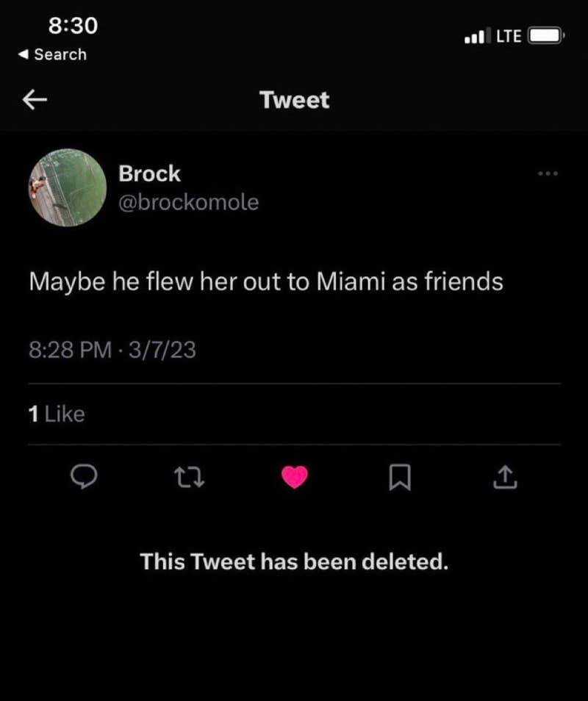
Task: Tap the retweet arrows icon
Action: click(x=189, y=478)
